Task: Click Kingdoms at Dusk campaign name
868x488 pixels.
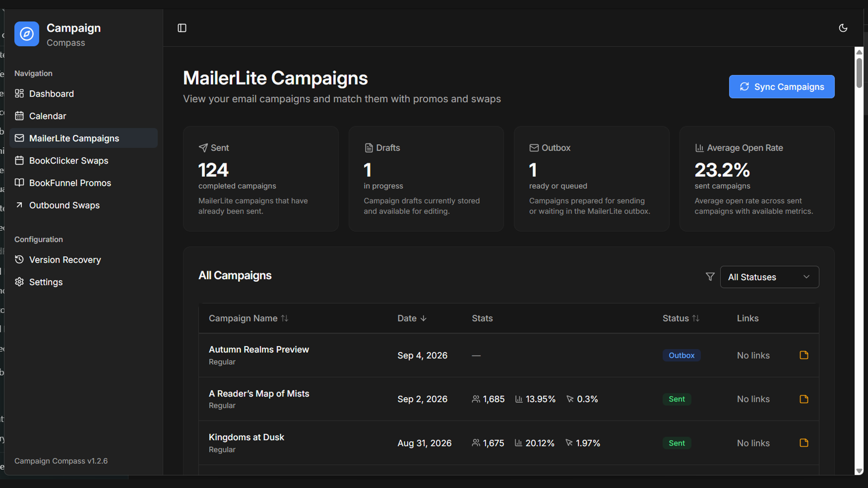Action: click(x=246, y=437)
